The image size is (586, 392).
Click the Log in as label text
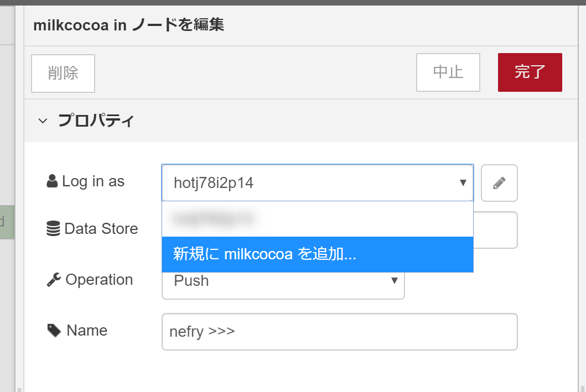[x=93, y=181]
